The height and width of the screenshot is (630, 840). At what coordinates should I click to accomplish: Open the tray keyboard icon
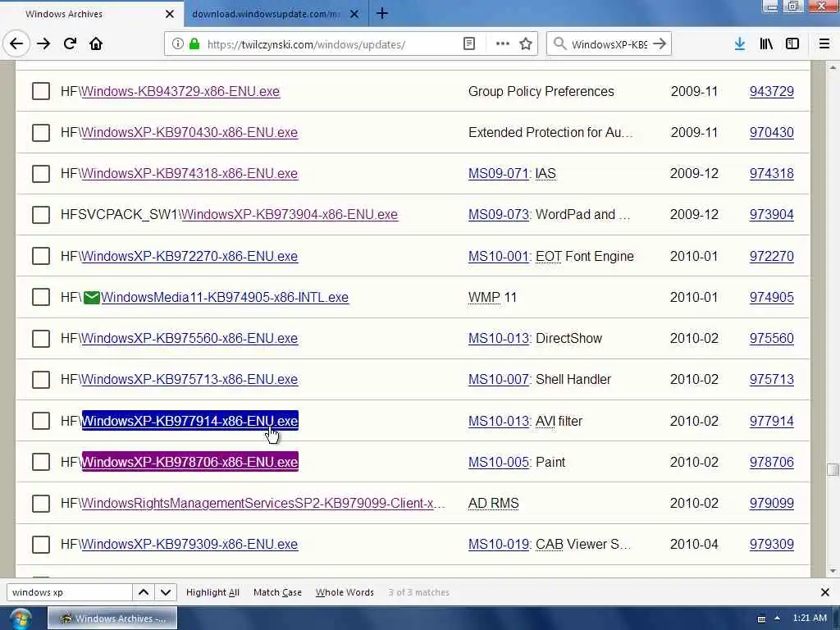click(x=761, y=619)
